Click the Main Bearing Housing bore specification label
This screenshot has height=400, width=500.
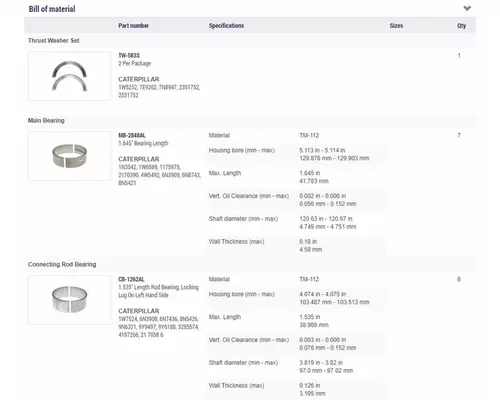242,150
